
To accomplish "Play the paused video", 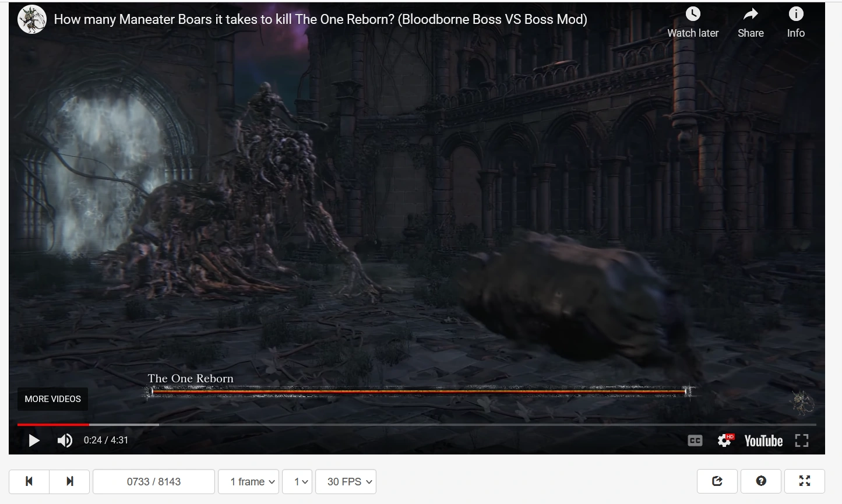I will click(34, 440).
